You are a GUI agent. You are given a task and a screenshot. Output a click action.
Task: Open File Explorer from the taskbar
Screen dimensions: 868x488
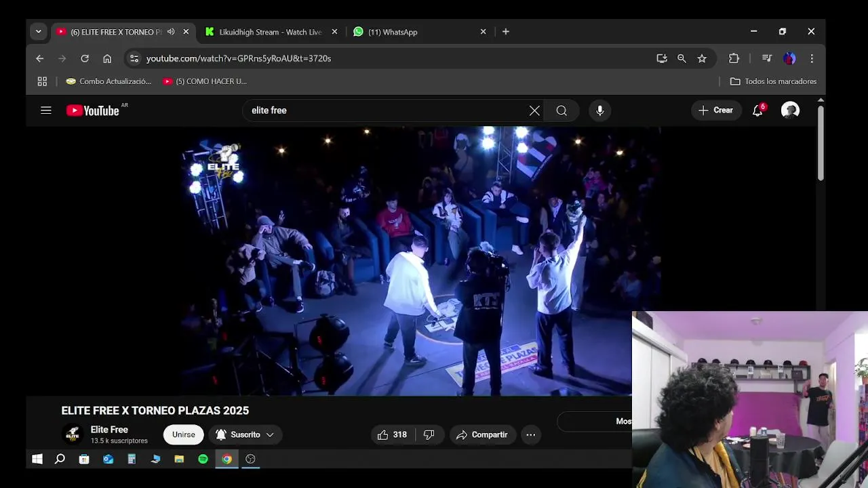179,459
